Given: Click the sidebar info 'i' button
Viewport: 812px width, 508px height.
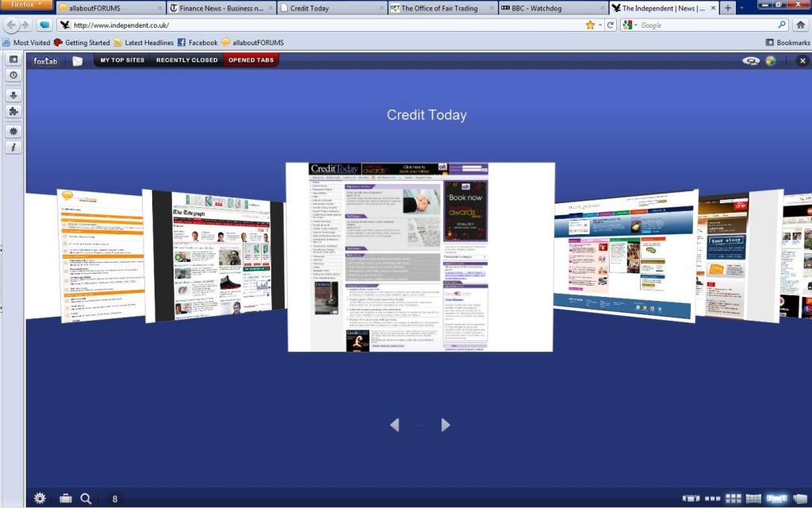Looking at the screenshot, I should coord(14,147).
